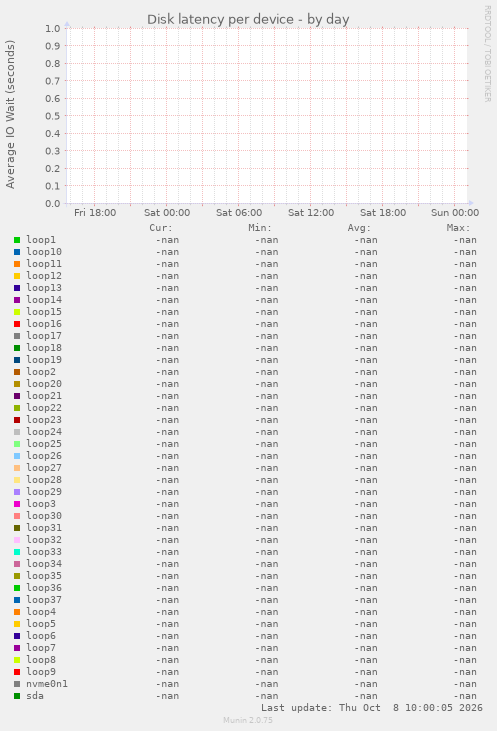Click the lavender swatch next to loop29
The image size is (497, 731).
[x=17, y=492]
